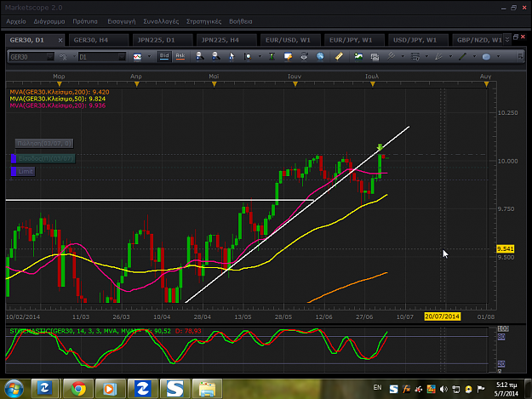Open the folder explorer taskbar icon
532x399 pixels.
[208, 389]
